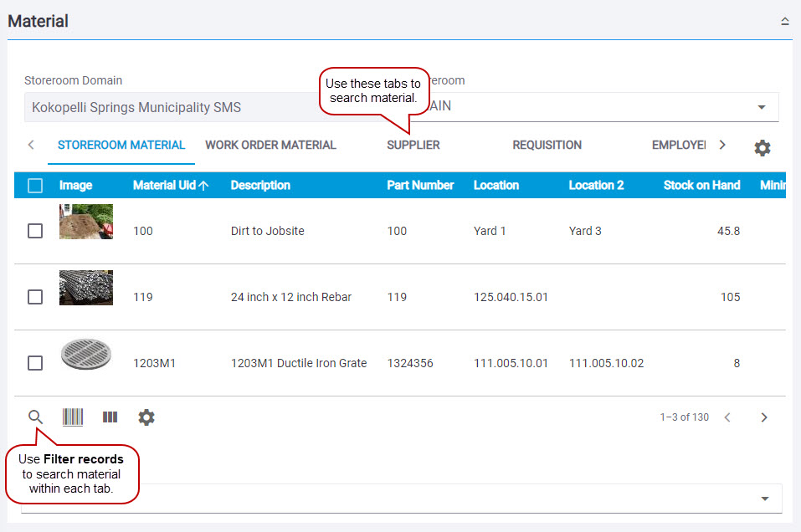Tick the Ductile Iron Grate checkbox
The height and width of the screenshot is (532, 801).
[35, 363]
